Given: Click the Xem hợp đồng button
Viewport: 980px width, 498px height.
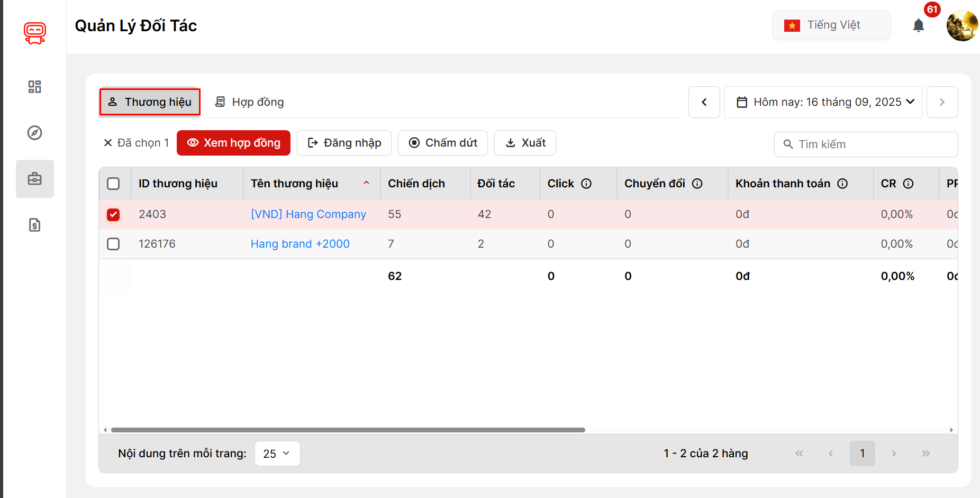Looking at the screenshot, I should (233, 143).
